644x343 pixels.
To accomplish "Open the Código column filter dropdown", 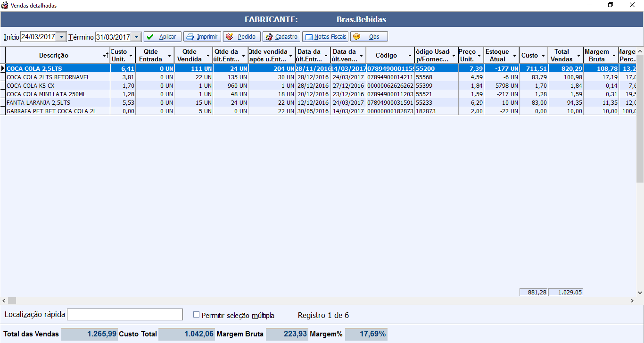I will point(410,56).
